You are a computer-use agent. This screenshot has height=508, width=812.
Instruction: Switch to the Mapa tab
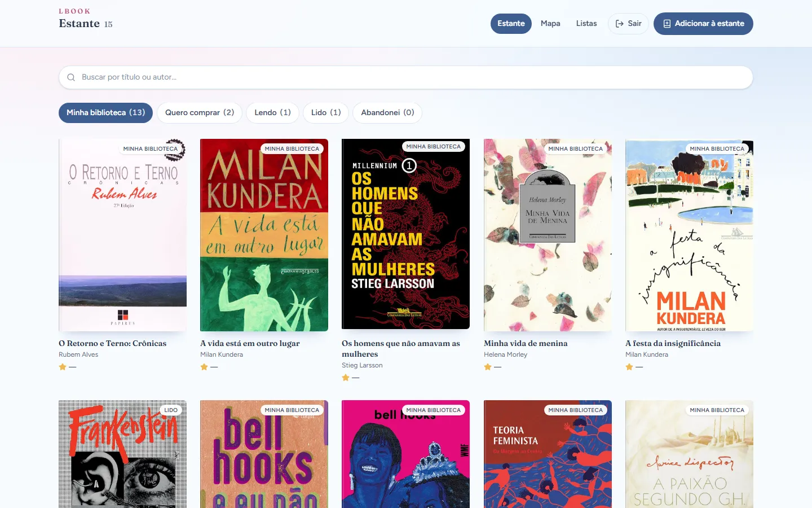point(550,24)
